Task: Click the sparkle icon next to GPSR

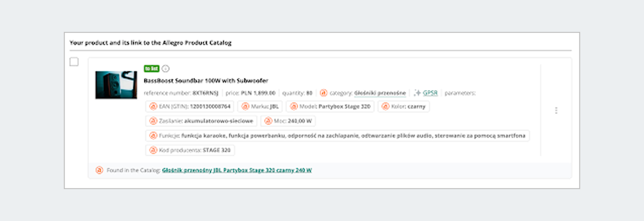Action: click(417, 93)
